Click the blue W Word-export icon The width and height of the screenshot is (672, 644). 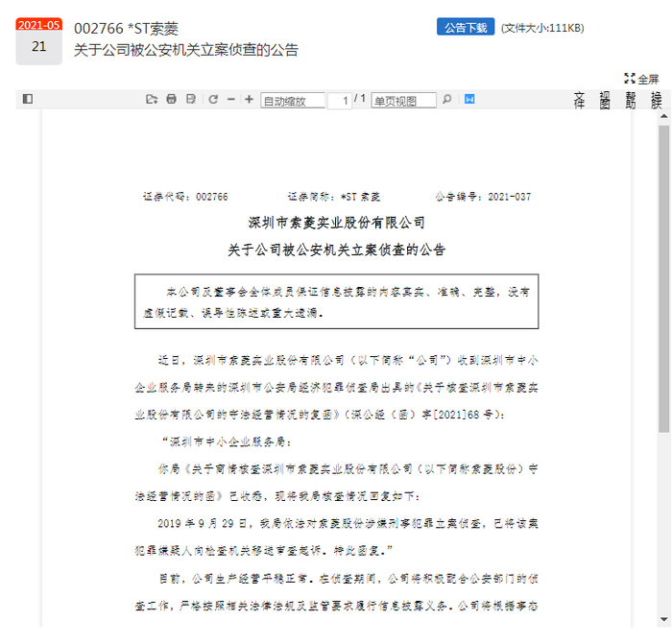(469, 100)
